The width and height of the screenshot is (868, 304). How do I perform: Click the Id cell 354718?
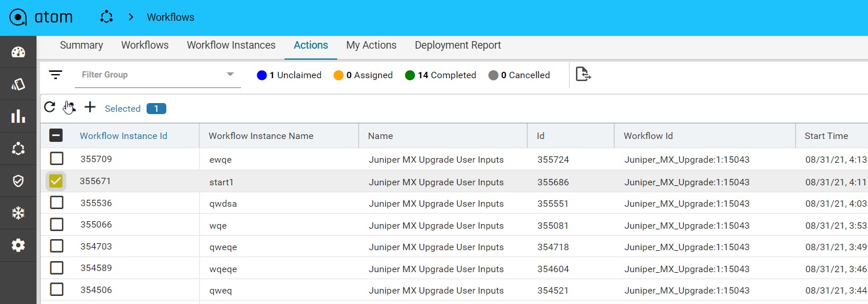pos(553,247)
